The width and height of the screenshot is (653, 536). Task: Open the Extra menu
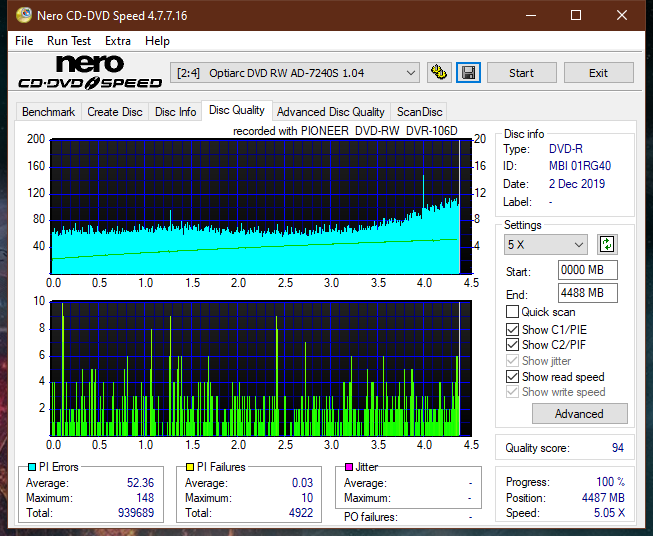(x=118, y=41)
